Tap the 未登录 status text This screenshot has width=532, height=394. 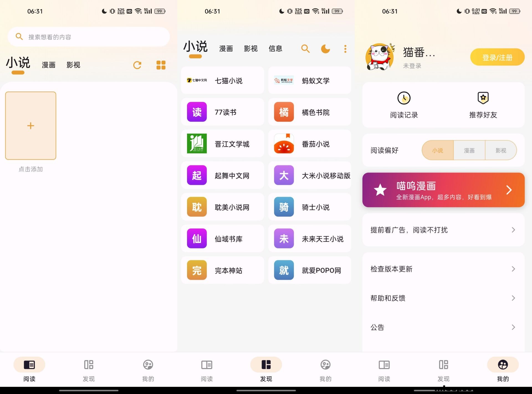[x=412, y=66]
